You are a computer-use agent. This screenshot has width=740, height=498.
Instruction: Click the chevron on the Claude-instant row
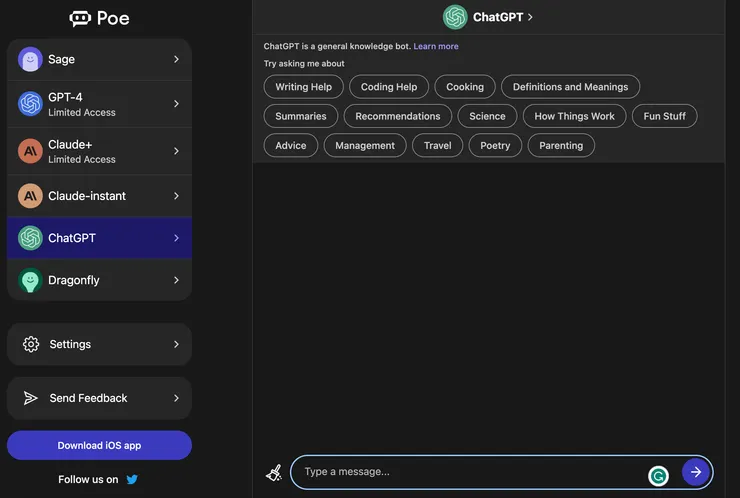coord(176,196)
